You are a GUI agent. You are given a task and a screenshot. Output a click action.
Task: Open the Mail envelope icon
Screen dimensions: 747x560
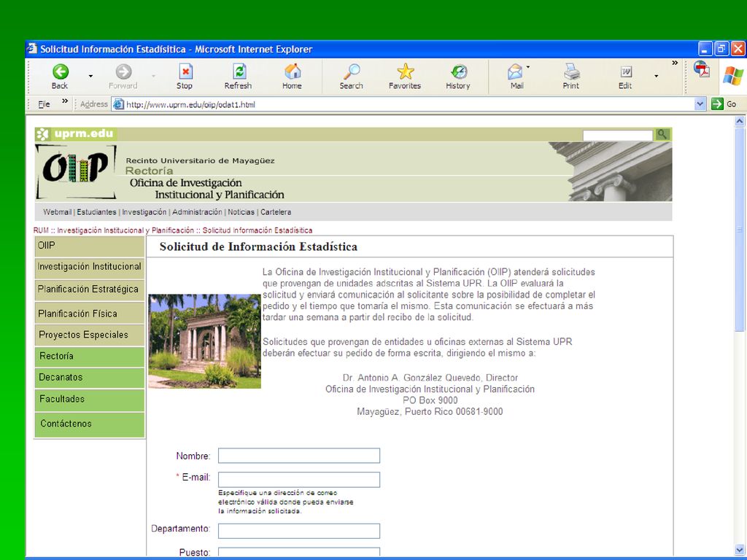pyautogui.click(x=516, y=72)
